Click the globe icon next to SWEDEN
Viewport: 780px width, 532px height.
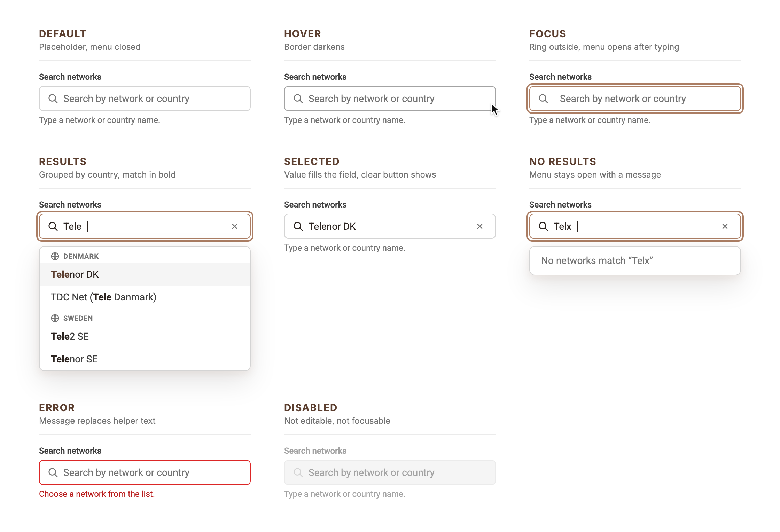point(55,318)
